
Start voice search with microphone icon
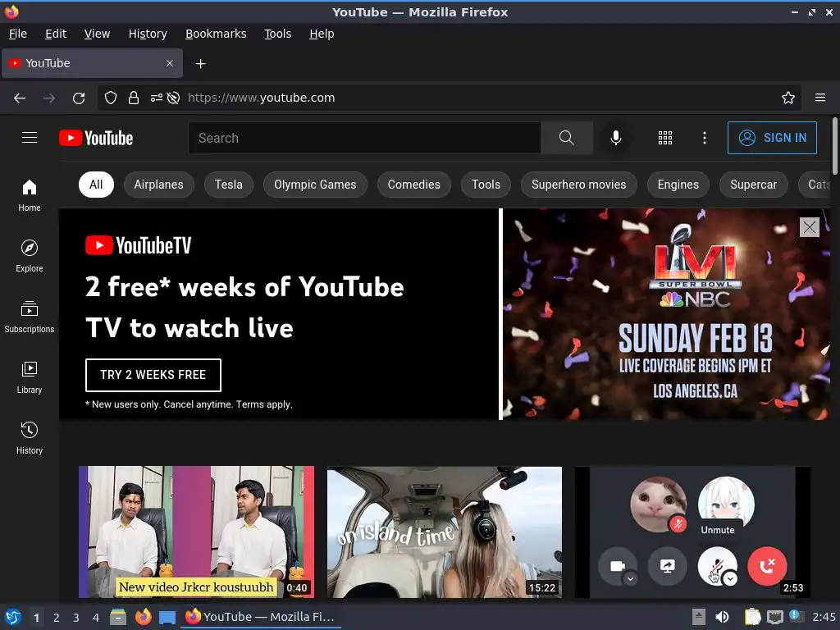click(616, 138)
